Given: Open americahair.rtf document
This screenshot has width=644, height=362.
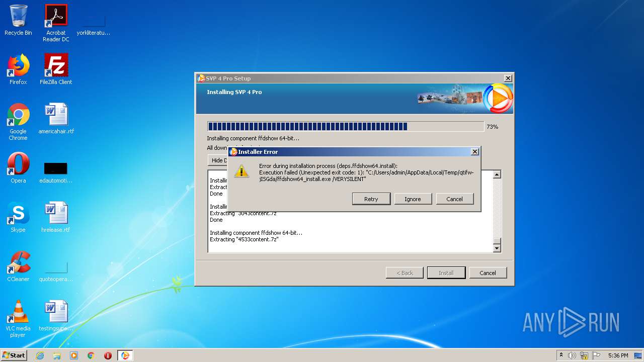Looking at the screenshot, I should (x=56, y=119).
